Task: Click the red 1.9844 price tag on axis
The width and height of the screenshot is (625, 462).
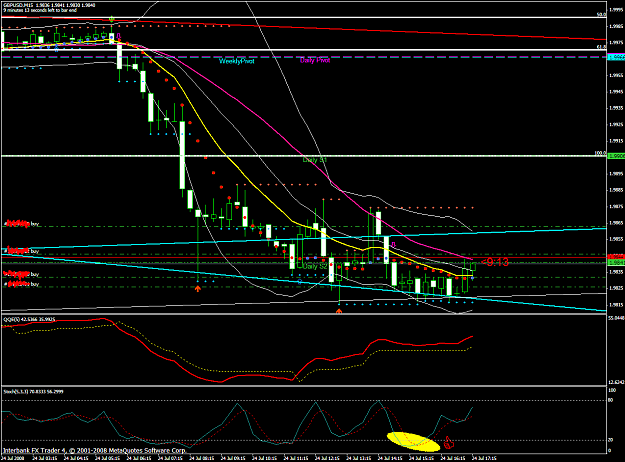Action: click(x=616, y=257)
